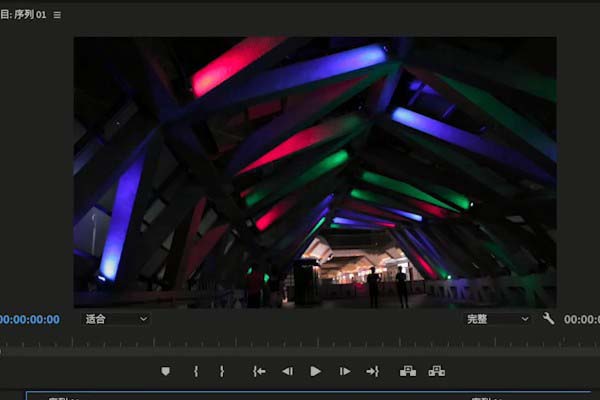
Task: Click the Extract button
Action: coord(436,371)
